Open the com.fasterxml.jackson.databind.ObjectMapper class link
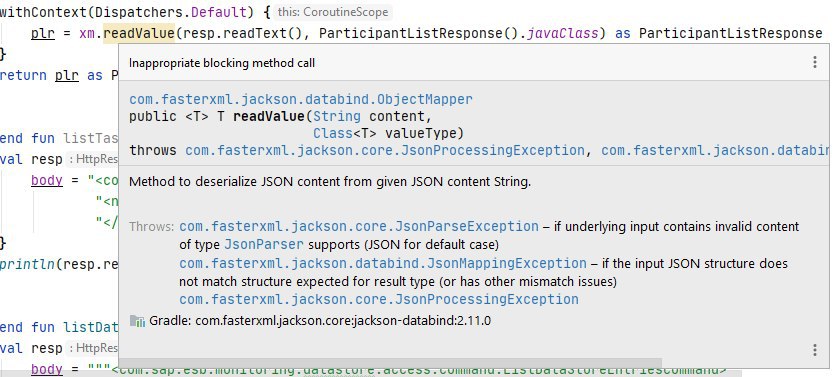This screenshot has width=835, height=377. (301, 100)
